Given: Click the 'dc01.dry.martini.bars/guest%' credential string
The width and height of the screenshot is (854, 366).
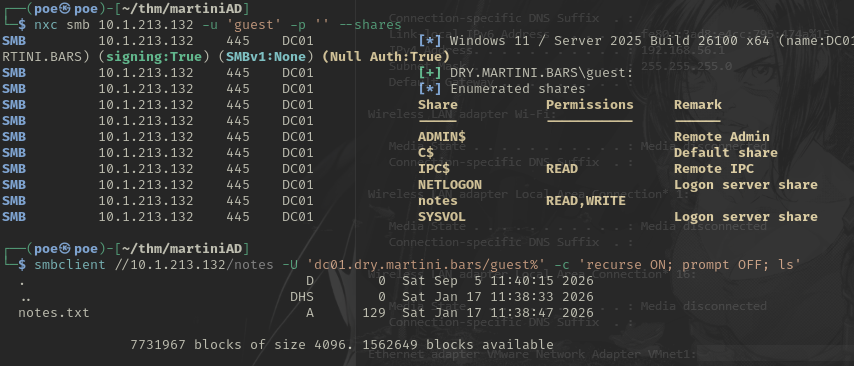Looking at the screenshot, I should [426, 265].
